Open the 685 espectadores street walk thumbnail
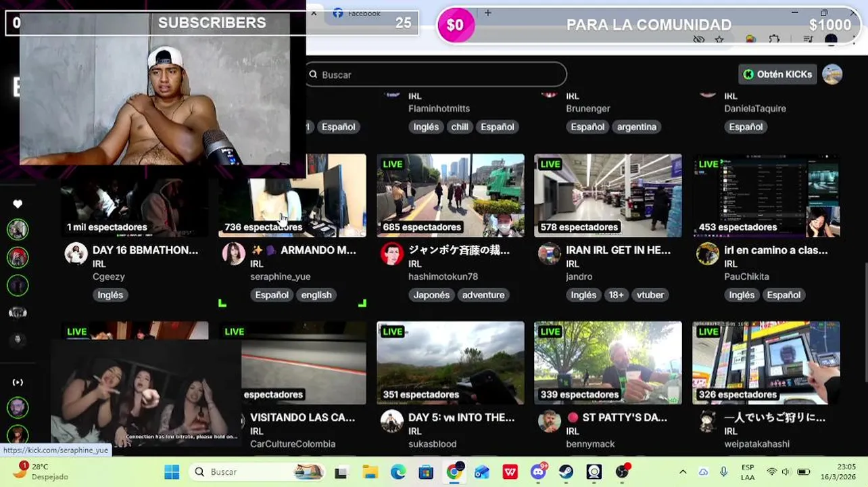The image size is (868, 487). tap(450, 195)
